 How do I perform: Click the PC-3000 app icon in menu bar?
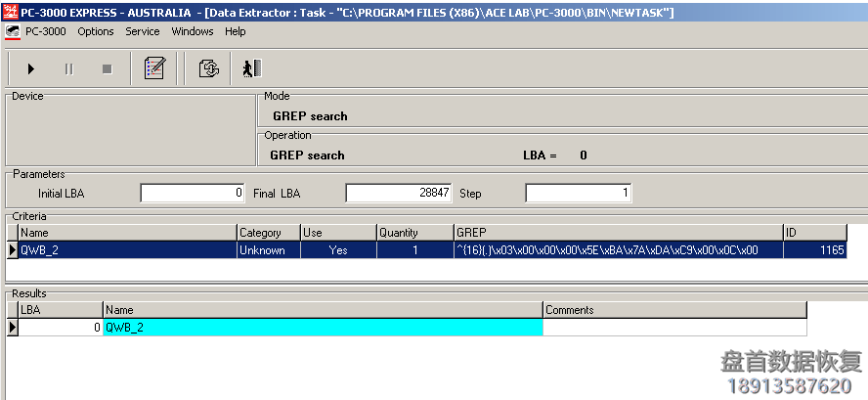[x=12, y=31]
